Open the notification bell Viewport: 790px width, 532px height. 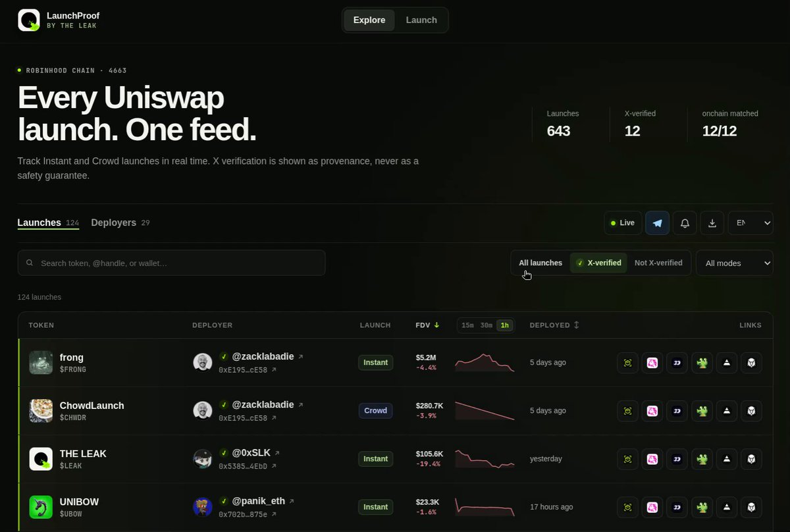(685, 223)
